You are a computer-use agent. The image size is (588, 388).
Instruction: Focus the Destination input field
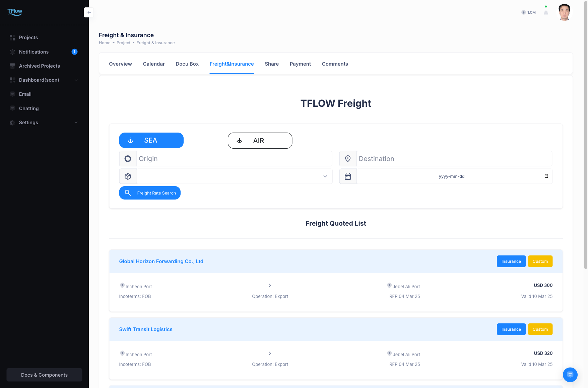click(454, 159)
